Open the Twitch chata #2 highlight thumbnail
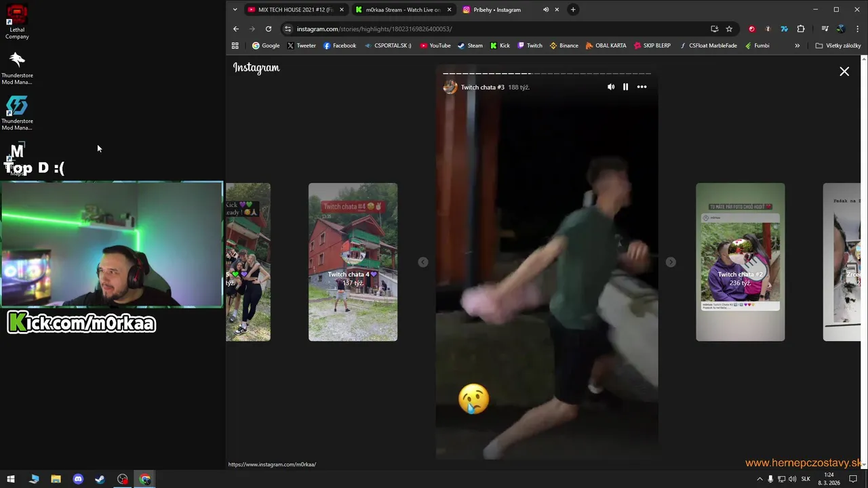 coord(740,262)
